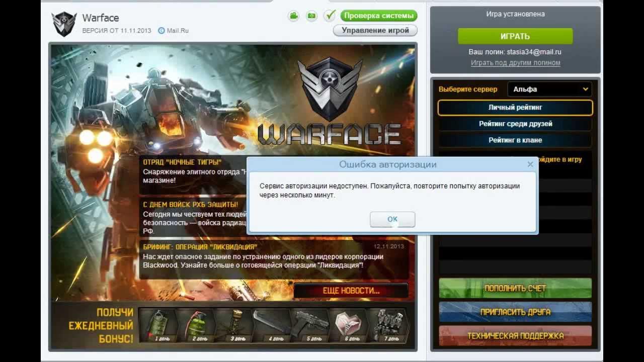
Task: Click Играть под другим логином link
Action: click(515, 63)
